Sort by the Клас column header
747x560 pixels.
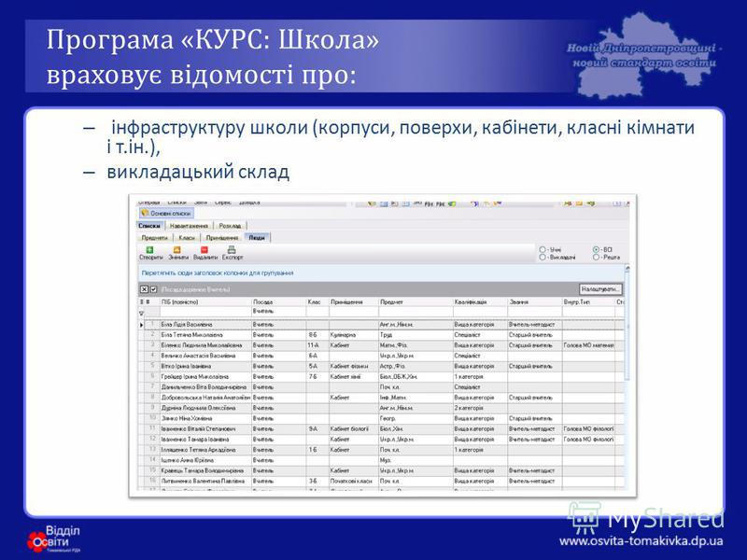[x=317, y=301]
